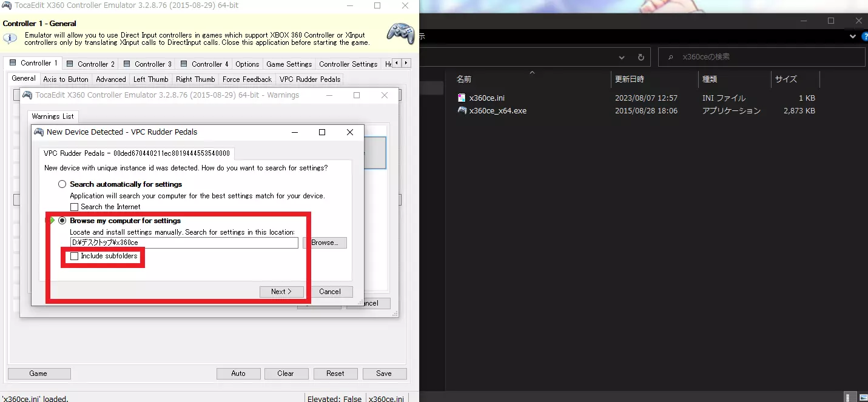Switch to Controller 2 tab

pyautogui.click(x=90, y=64)
